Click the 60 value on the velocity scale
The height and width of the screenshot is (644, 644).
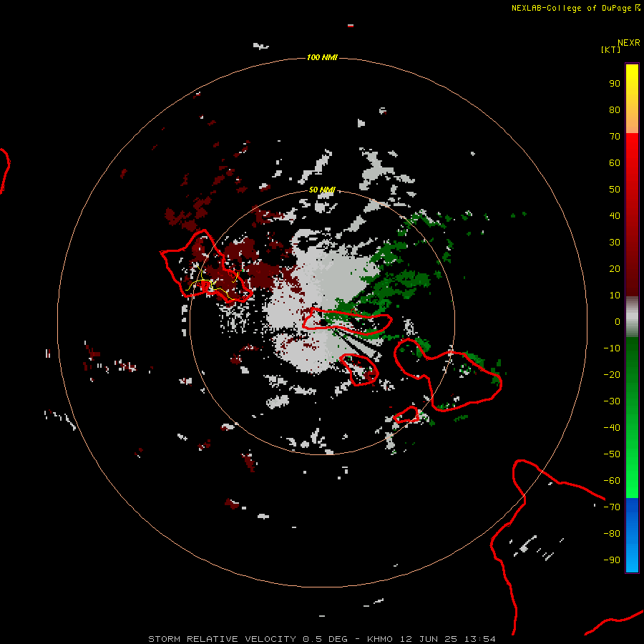[x=615, y=163]
